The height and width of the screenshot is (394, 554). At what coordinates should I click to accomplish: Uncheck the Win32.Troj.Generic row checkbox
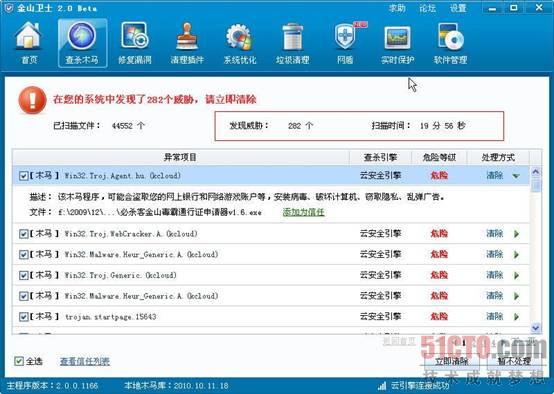point(23,275)
